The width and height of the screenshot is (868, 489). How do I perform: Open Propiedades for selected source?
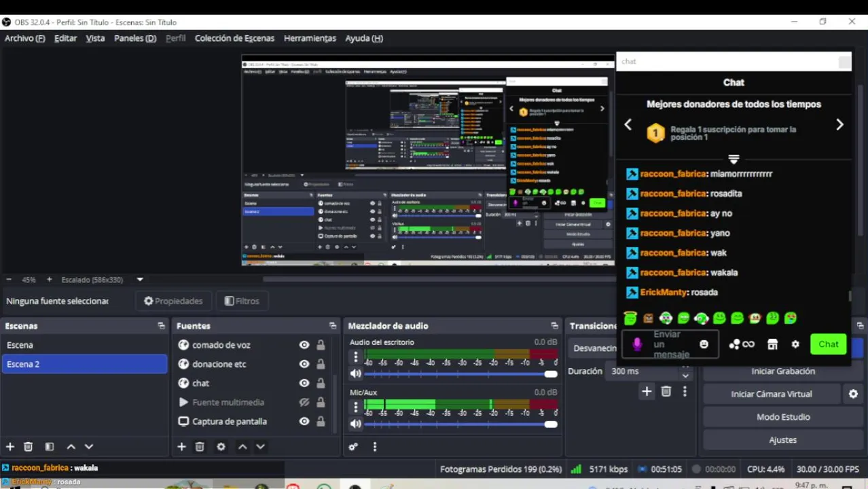pos(173,301)
